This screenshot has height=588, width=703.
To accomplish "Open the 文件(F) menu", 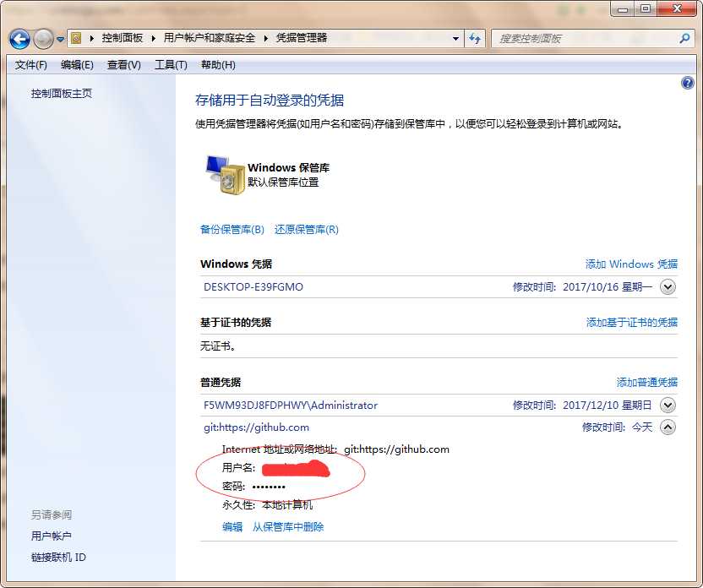I will click(x=31, y=65).
